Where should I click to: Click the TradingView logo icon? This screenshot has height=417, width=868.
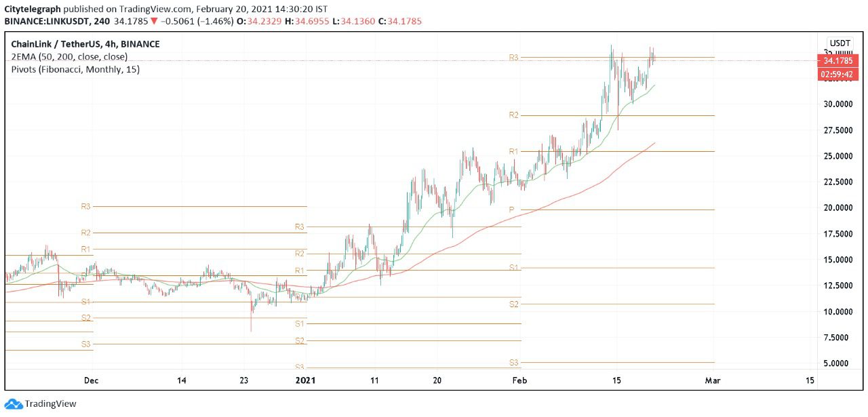tap(14, 404)
